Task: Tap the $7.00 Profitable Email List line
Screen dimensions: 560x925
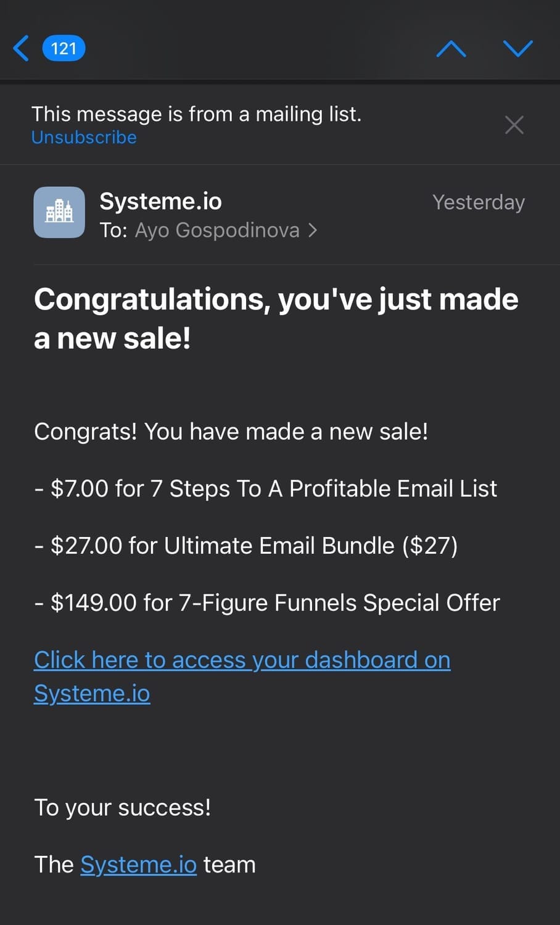Action: click(x=265, y=488)
